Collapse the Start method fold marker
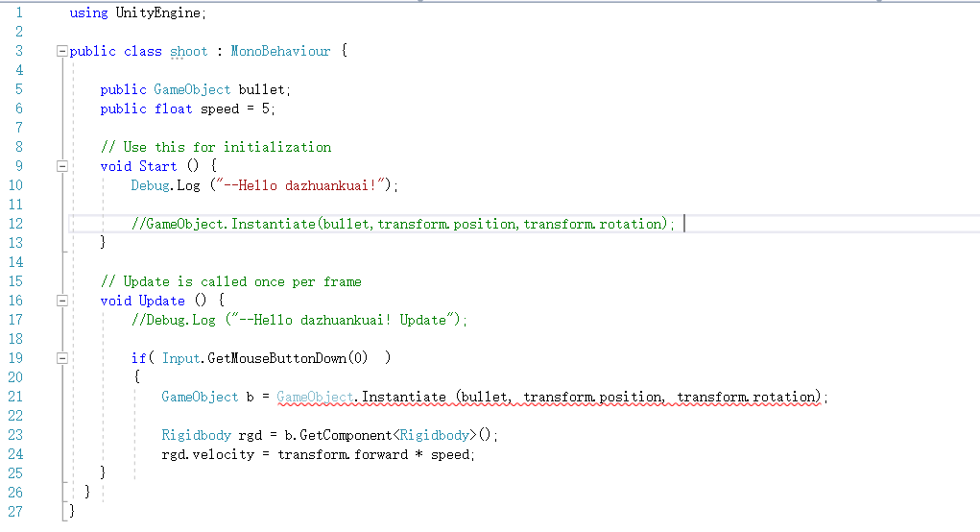This screenshot has width=980, height=532. pyautogui.click(x=61, y=166)
